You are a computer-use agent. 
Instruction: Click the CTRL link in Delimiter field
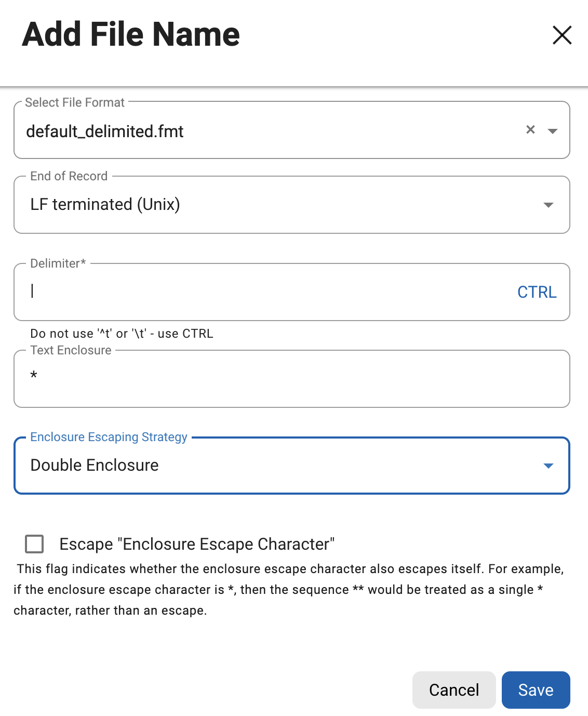click(x=537, y=292)
